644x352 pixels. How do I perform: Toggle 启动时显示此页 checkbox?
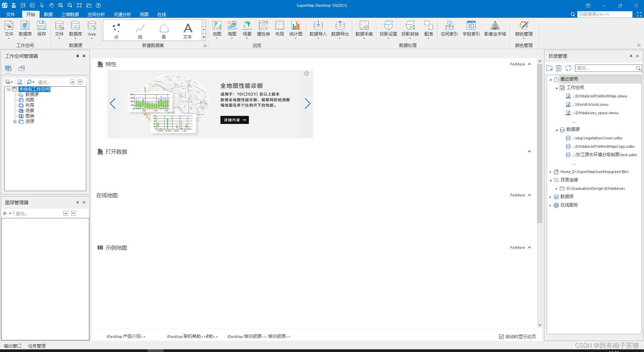pyautogui.click(x=501, y=337)
